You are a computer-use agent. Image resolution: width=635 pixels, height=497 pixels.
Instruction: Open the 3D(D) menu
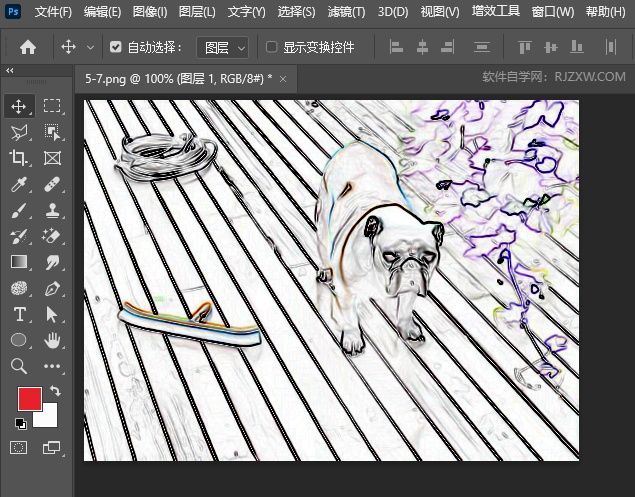(393, 12)
